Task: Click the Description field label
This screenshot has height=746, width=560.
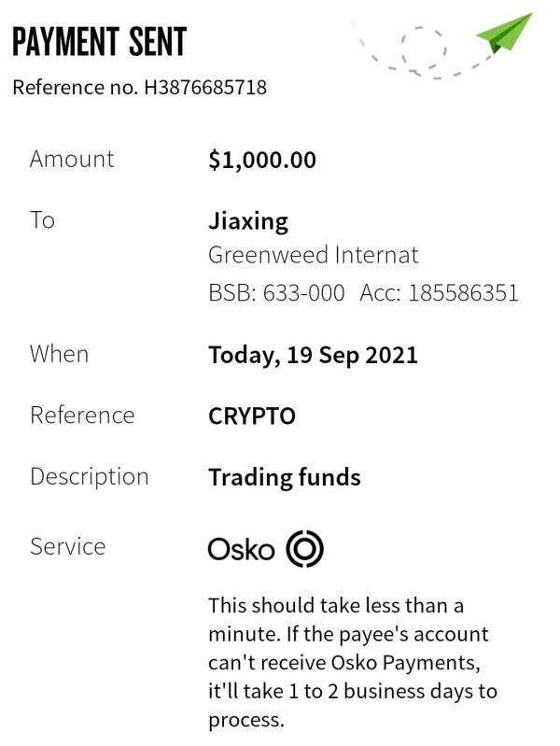Action: point(90,477)
